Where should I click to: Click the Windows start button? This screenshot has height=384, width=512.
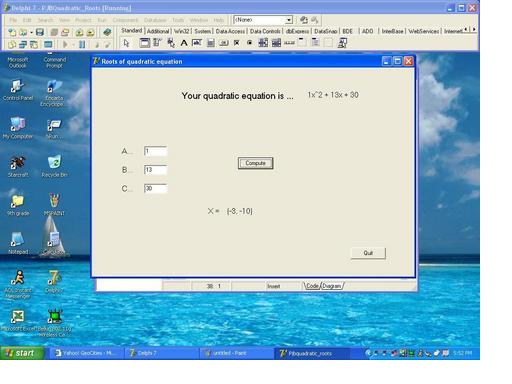pyautogui.click(x=22, y=353)
